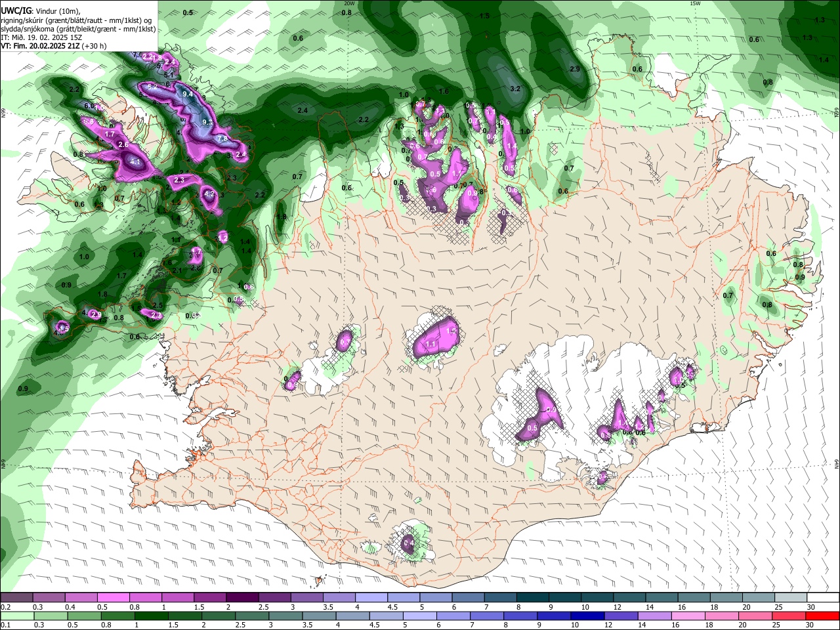Click the rain-scale swatch between 7 and 8

(x=486, y=616)
